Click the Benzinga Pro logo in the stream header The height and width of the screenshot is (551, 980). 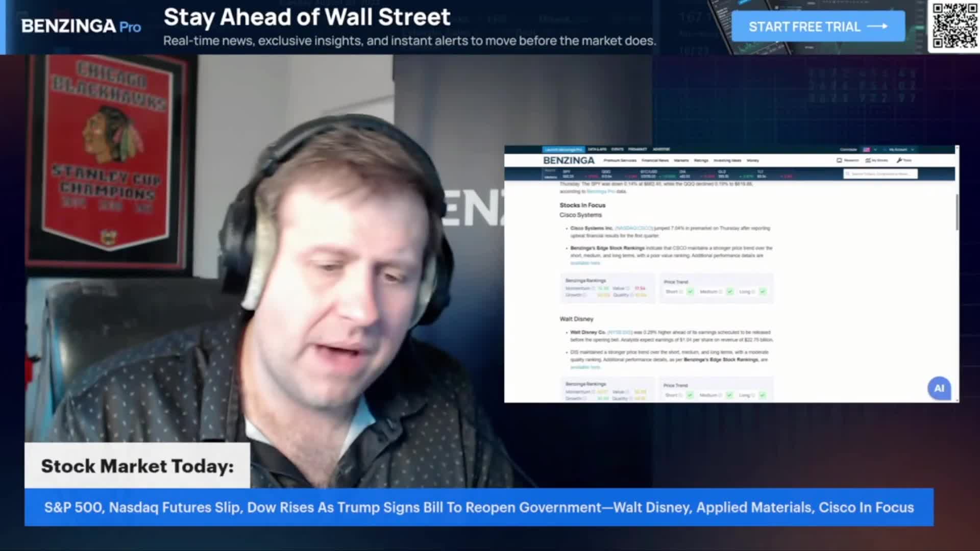point(81,27)
